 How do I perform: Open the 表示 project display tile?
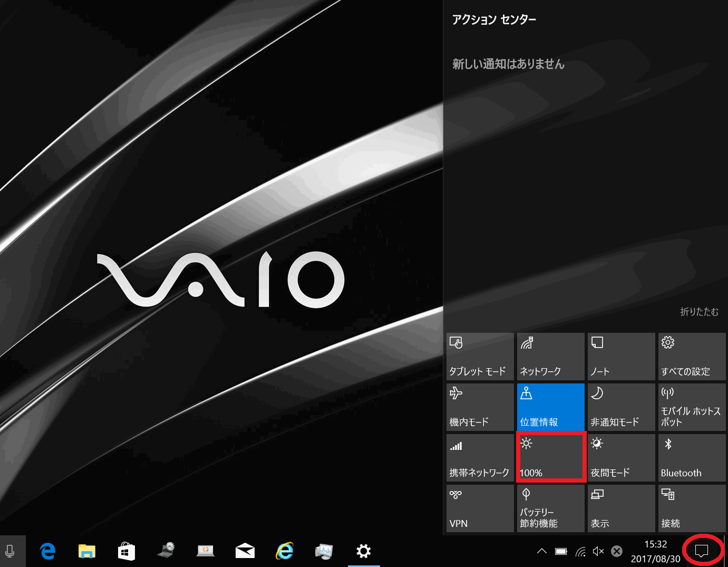coord(622,508)
